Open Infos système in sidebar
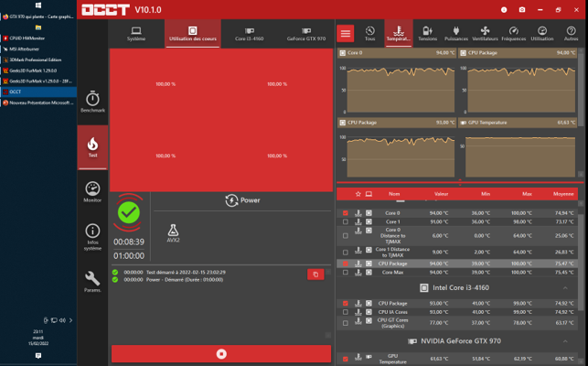Image resolution: width=588 pixels, height=366 pixels. tap(92, 237)
